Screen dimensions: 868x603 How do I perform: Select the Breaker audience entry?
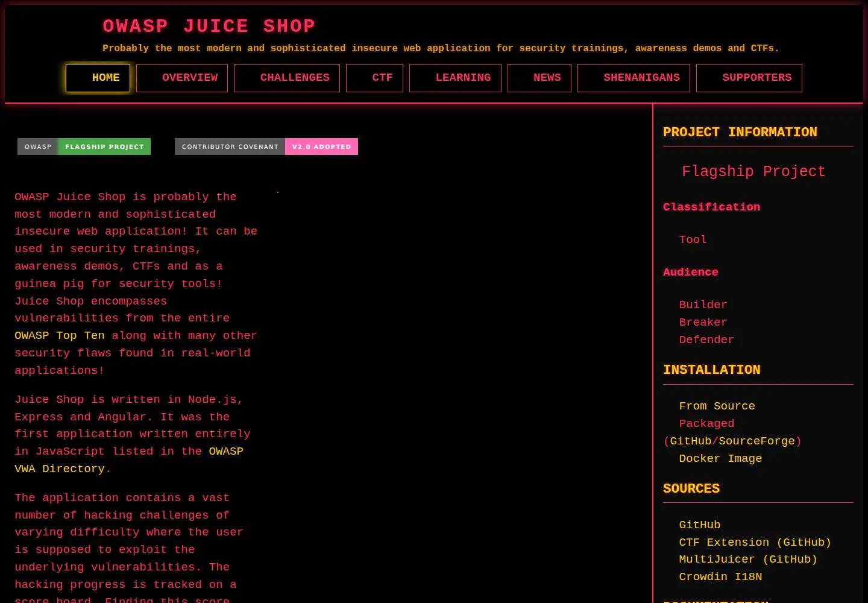(x=703, y=323)
